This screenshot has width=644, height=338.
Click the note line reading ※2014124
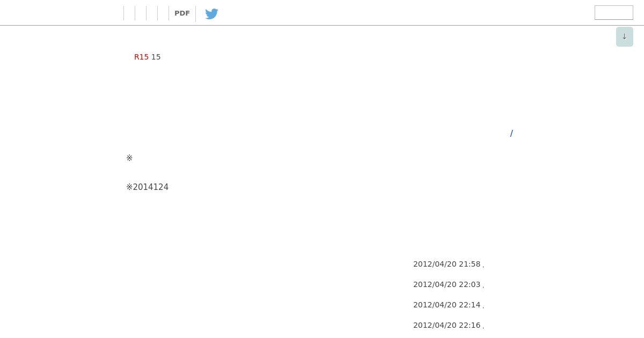147,187
